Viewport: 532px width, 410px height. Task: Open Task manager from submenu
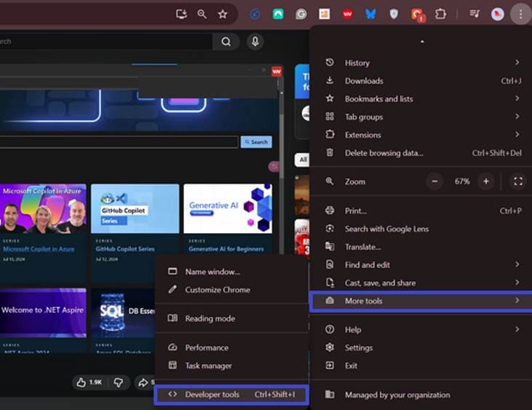click(232, 366)
